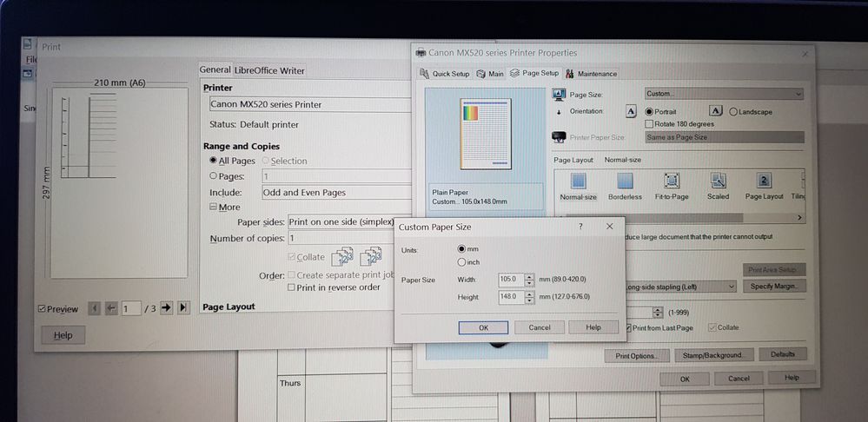Click the Height input field

(511, 297)
